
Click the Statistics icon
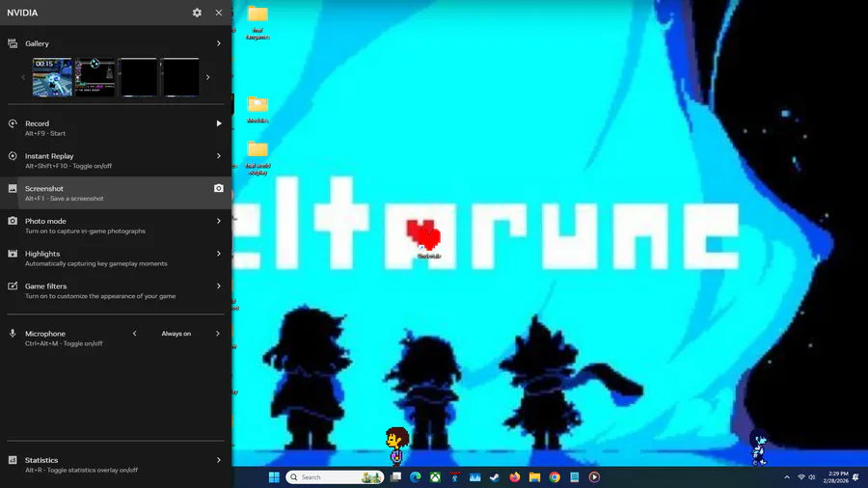[13, 460]
